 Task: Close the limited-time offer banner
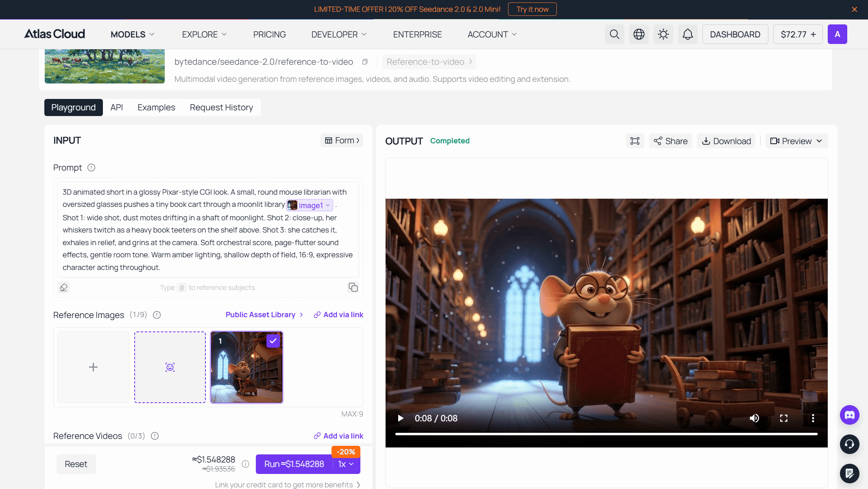(x=855, y=9)
